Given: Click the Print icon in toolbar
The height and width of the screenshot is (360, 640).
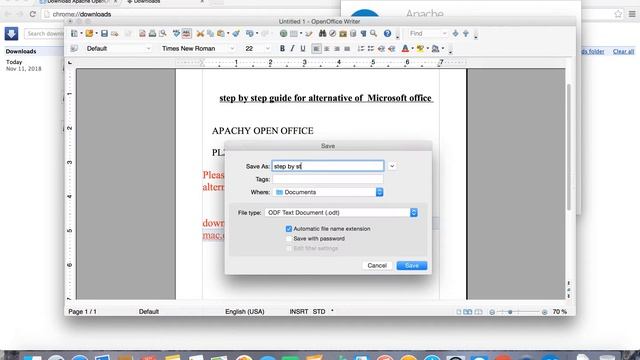Looking at the screenshot, I should [152, 33].
